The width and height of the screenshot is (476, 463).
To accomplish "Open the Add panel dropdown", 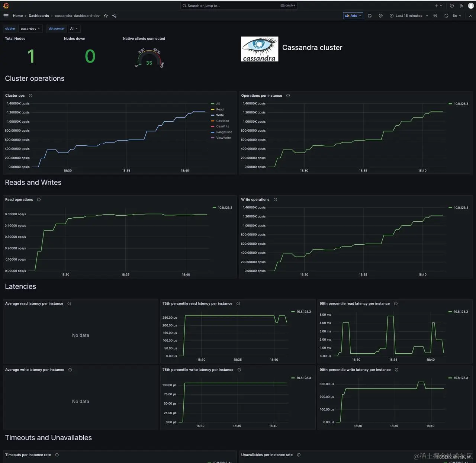I will (353, 16).
